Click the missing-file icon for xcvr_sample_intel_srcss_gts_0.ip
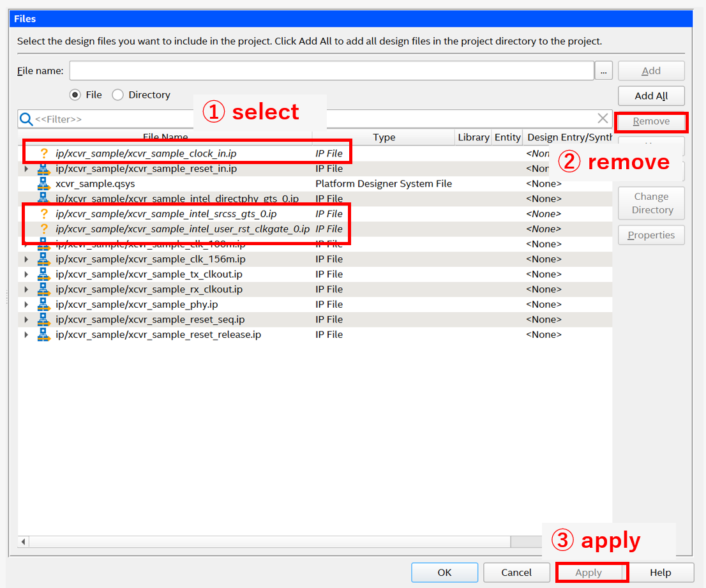This screenshot has width=706, height=588. (44, 214)
